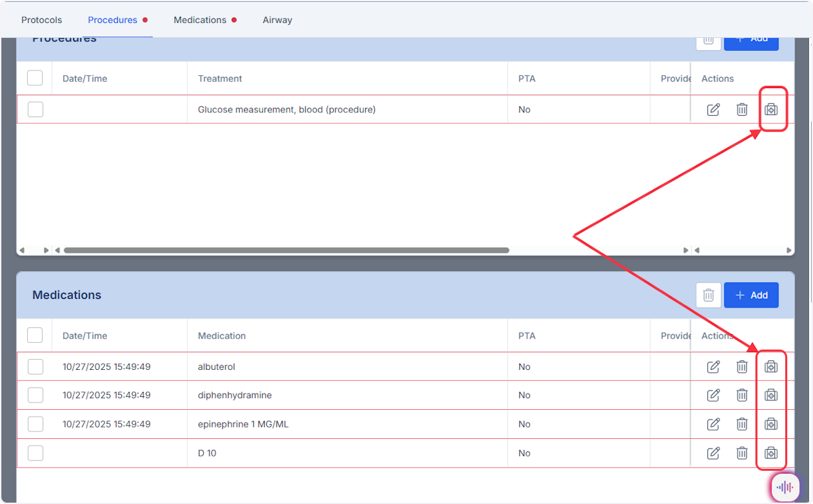813x504 pixels.
Task: Select all procedures with the header checkbox
Action: 35,78
